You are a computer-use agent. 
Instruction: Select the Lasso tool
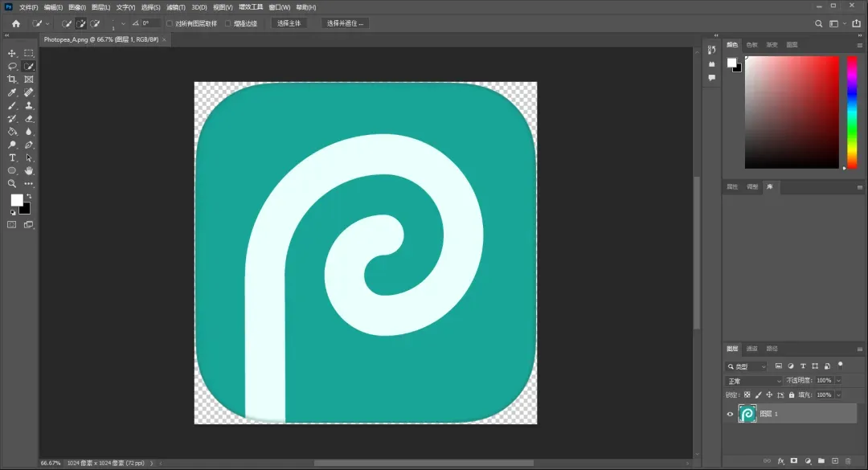coord(11,67)
